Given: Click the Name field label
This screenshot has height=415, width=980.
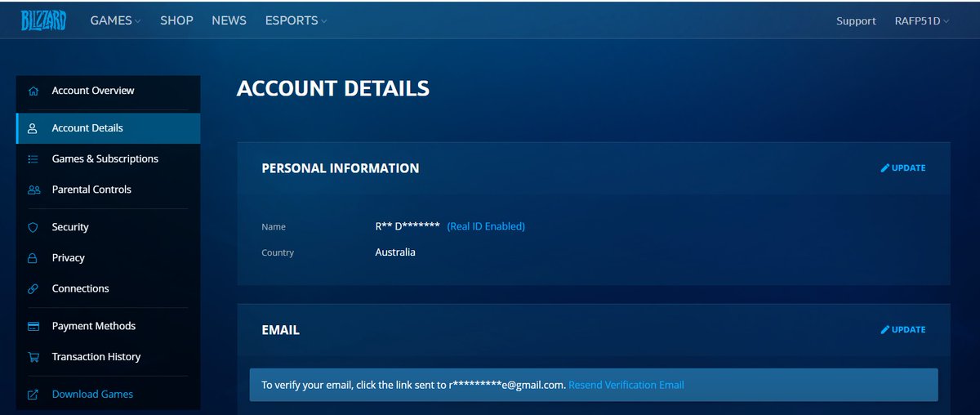Looking at the screenshot, I should [x=274, y=227].
